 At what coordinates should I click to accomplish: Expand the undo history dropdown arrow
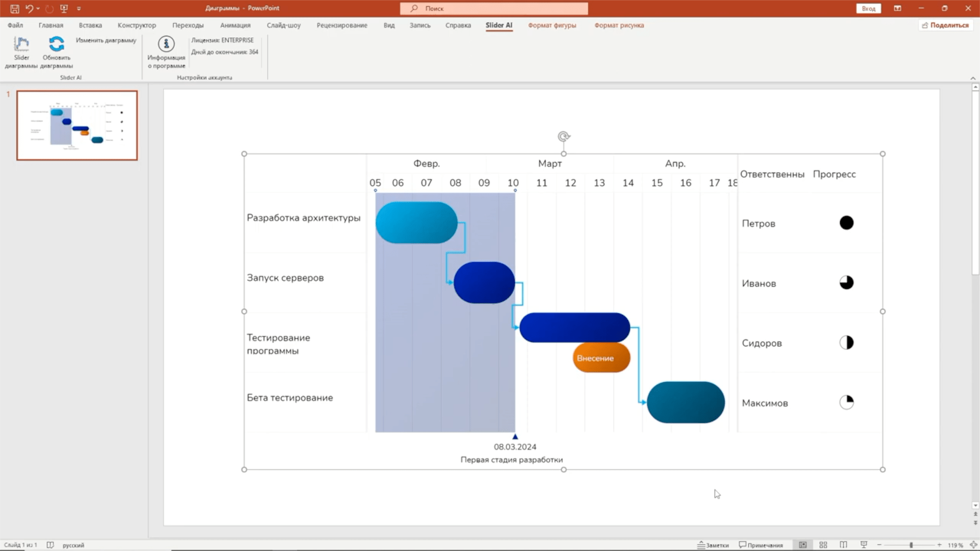(38, 9)
